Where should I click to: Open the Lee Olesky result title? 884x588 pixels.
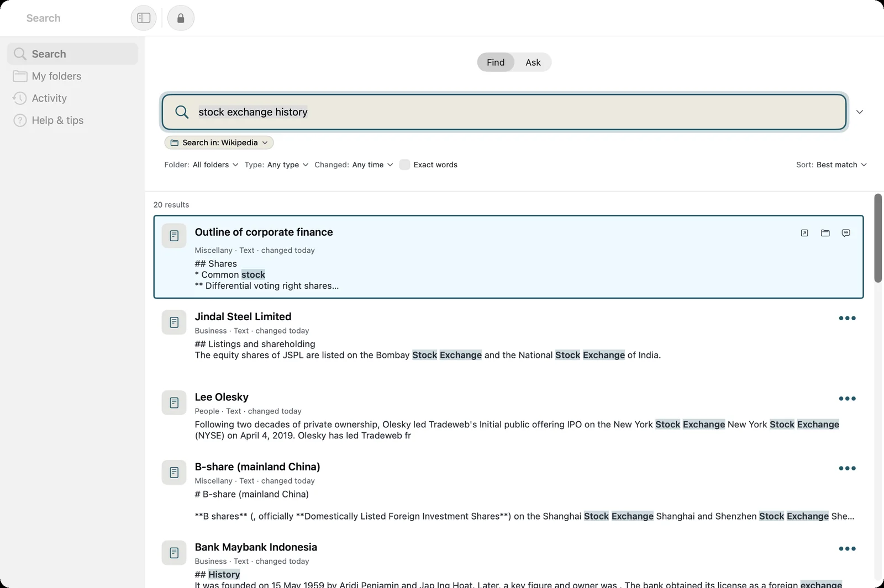[x=222, y=397]
